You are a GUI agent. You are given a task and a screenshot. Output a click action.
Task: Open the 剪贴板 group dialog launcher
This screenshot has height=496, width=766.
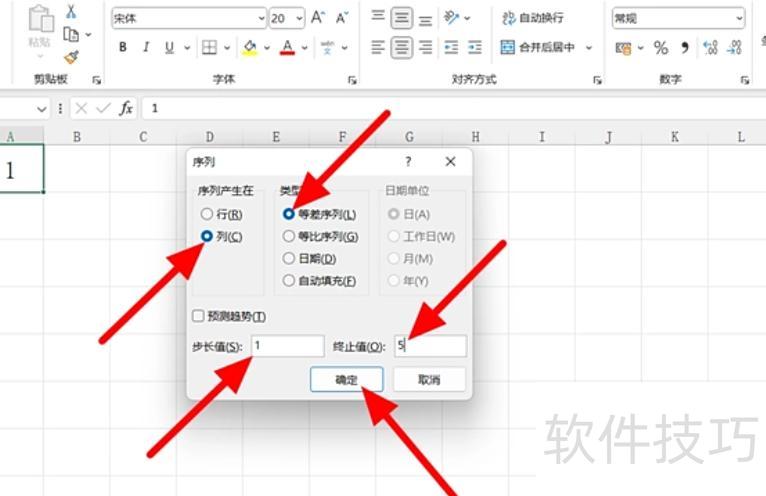(x=97, y=80)
